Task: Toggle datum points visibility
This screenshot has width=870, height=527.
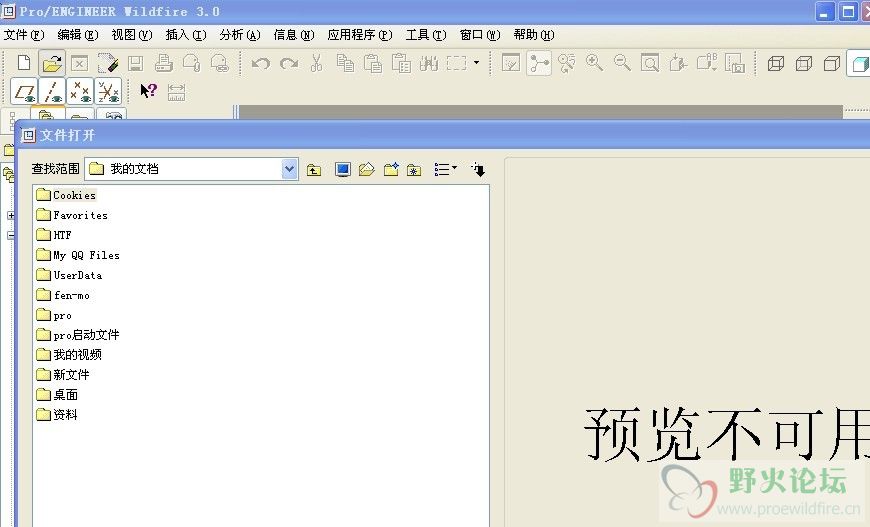Action: click(80, 92)
